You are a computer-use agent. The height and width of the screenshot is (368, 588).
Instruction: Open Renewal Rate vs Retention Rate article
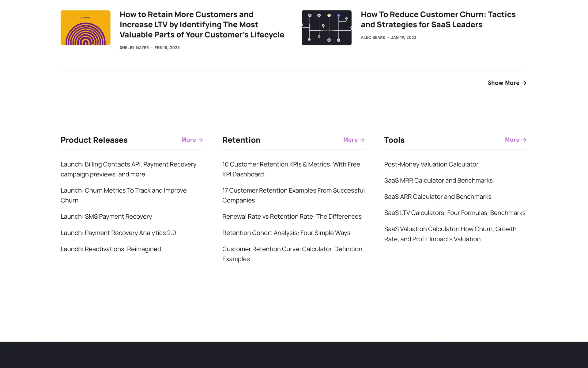click(292, 217)
